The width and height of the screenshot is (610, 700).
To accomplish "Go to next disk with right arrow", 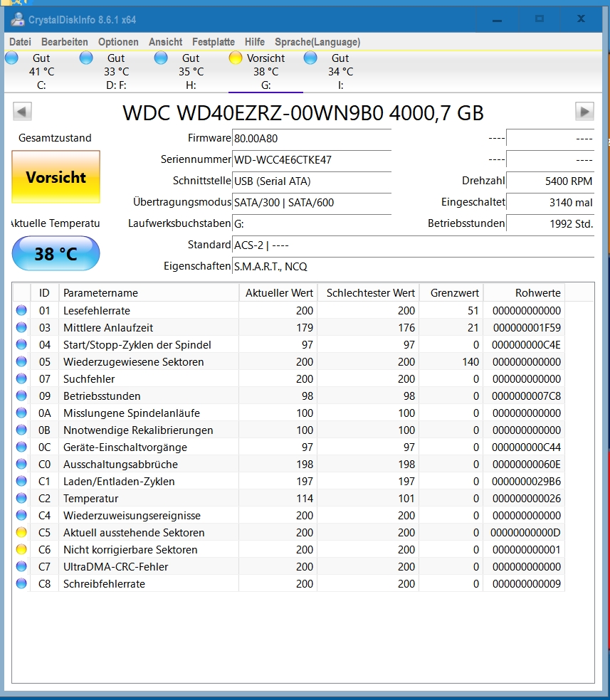I will tap(584, 112).
